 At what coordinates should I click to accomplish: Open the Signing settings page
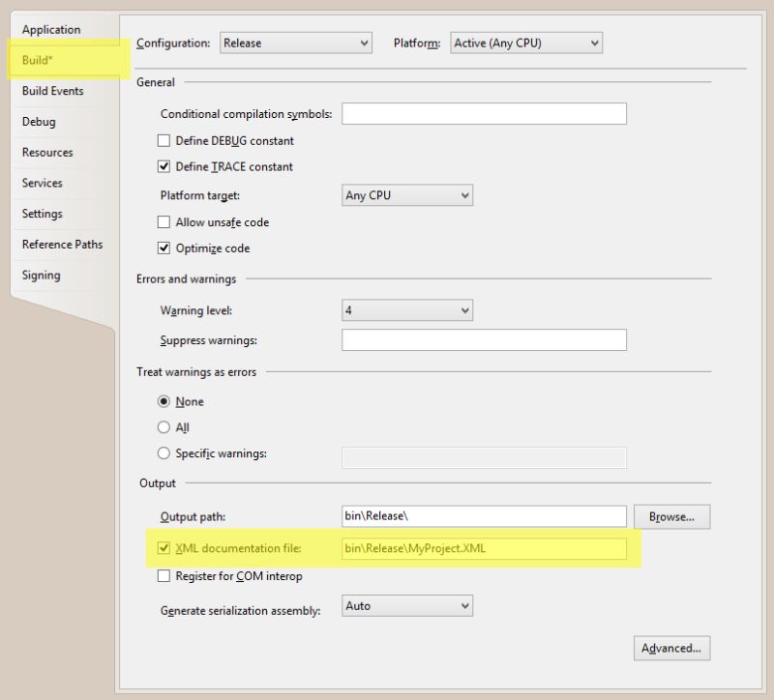click(x=40, y=275)
